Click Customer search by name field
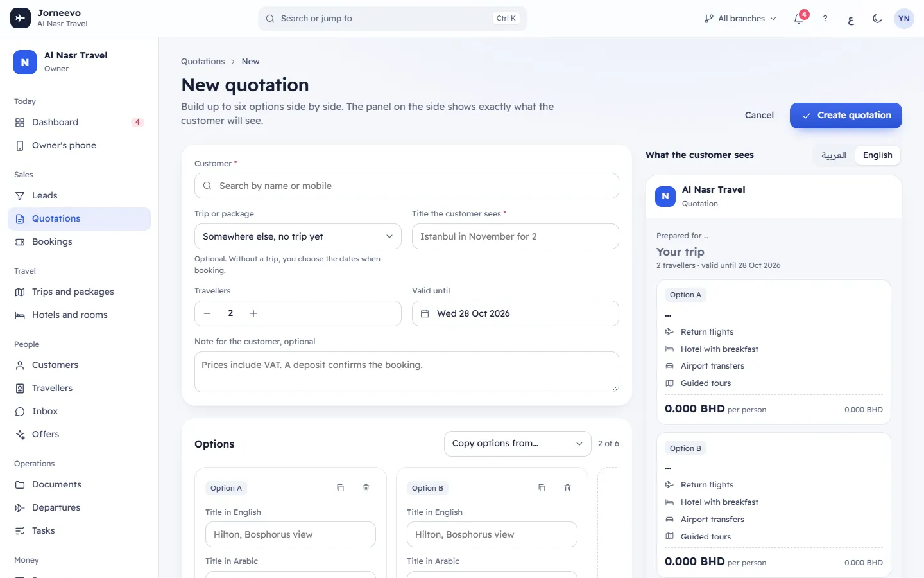 click(x=407, y=186)
